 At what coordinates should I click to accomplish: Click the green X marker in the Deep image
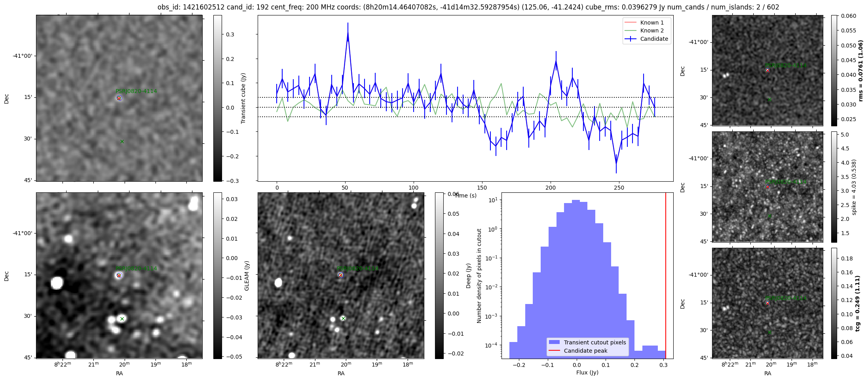click(x=343, y=318)
